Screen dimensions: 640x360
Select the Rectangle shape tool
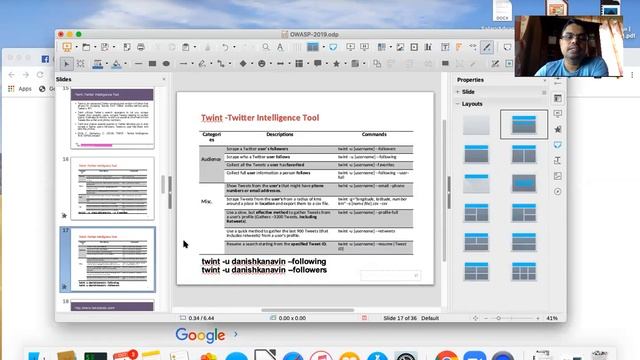[x=152, y=64]
